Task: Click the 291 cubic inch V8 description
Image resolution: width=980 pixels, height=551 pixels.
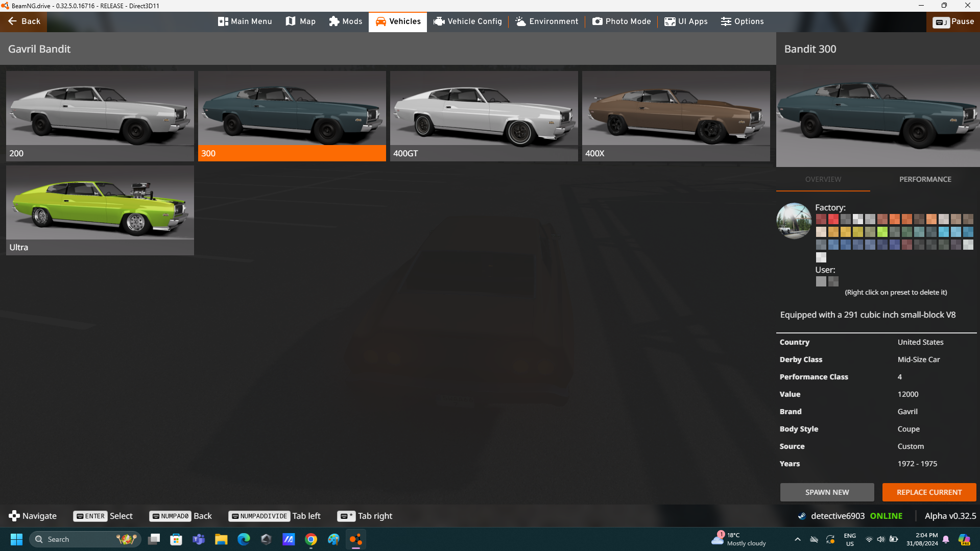Action: click(868, 315)
